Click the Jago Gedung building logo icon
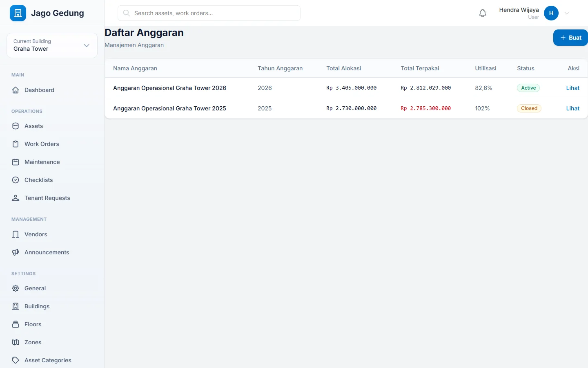 [x=18, y=13]
